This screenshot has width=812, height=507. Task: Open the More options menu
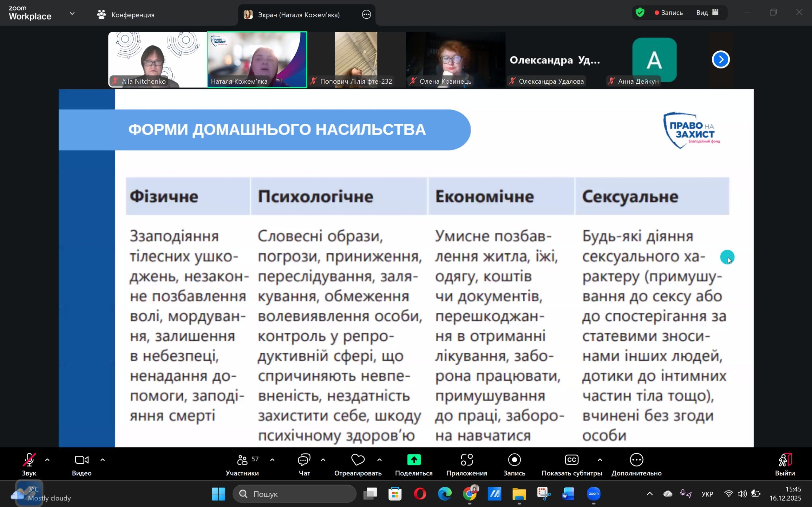tap(636, 464)
